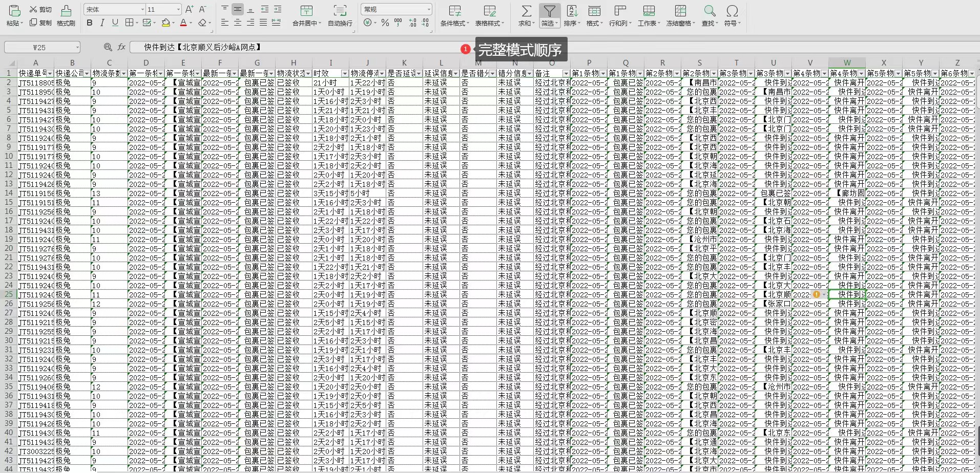Apply Merge and Center (合并居中)
The height and width of the screenshot is (473, 980).
coord(306,15)
